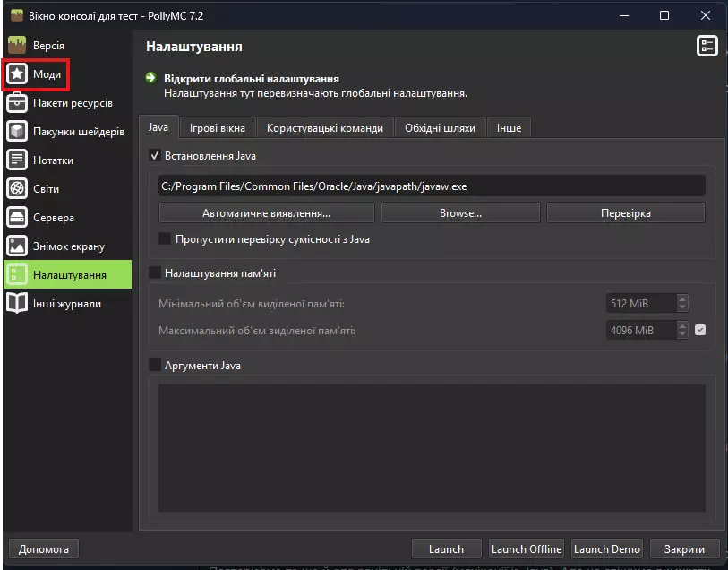This screenshot has height=570, width=728.
Task: Click the Java path input field
Action: [x=432, y=186]
